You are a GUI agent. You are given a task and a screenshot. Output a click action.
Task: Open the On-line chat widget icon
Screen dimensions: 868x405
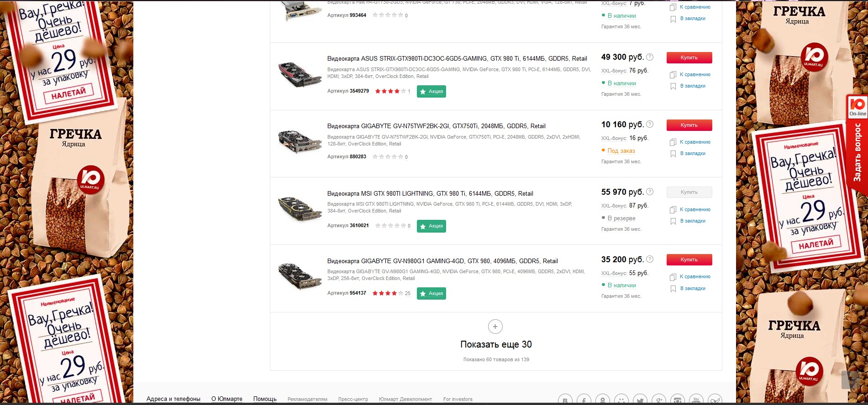click(857, 107)
